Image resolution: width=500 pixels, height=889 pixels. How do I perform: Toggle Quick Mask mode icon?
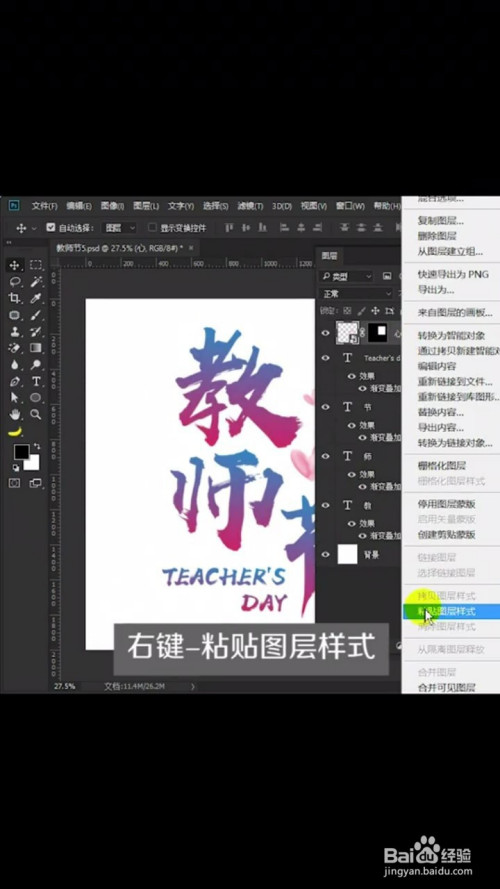(x=15, y=483)
